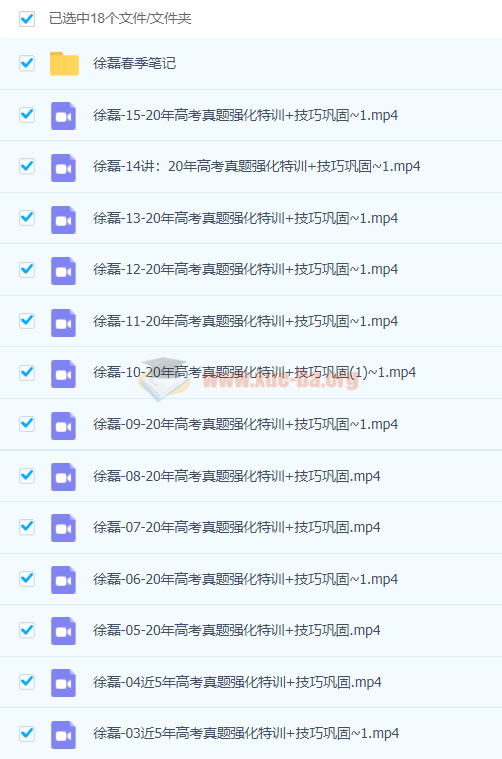Click video icon for 徐磊-05 file
The height and width of the screenshot is (759, 502).
(x=63, y=631)
